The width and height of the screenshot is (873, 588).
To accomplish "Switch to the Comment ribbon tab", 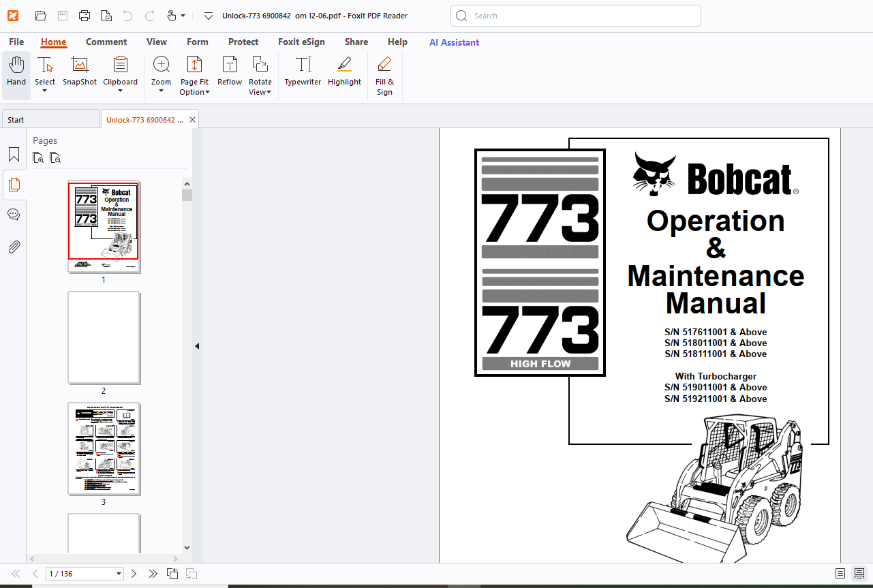I will pyautogui.click(x=106, y=42).
